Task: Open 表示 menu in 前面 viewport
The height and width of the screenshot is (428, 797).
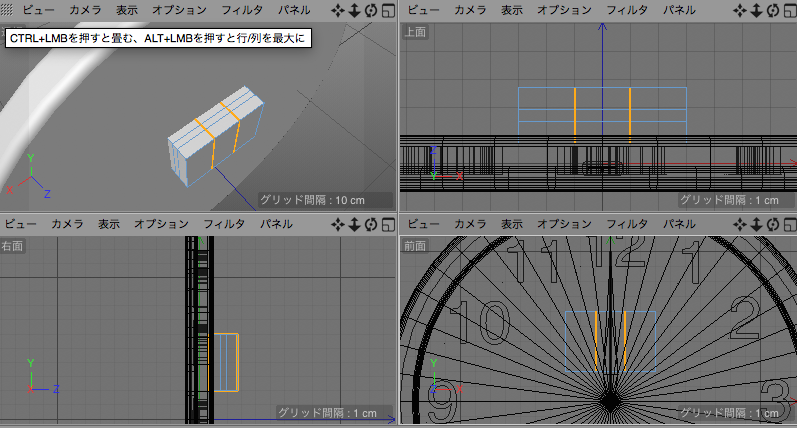Action: [512, 224]
